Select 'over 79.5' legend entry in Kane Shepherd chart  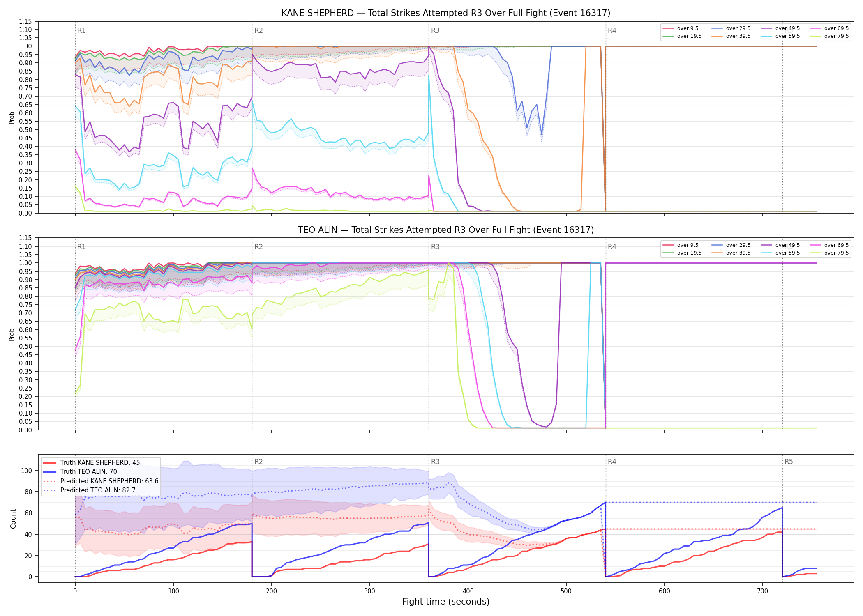829,36
